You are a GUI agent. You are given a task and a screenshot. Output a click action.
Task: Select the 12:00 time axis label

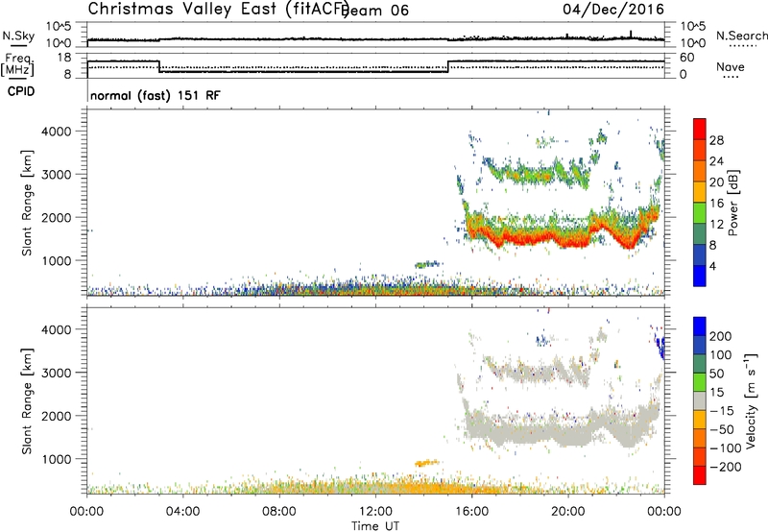375,512
